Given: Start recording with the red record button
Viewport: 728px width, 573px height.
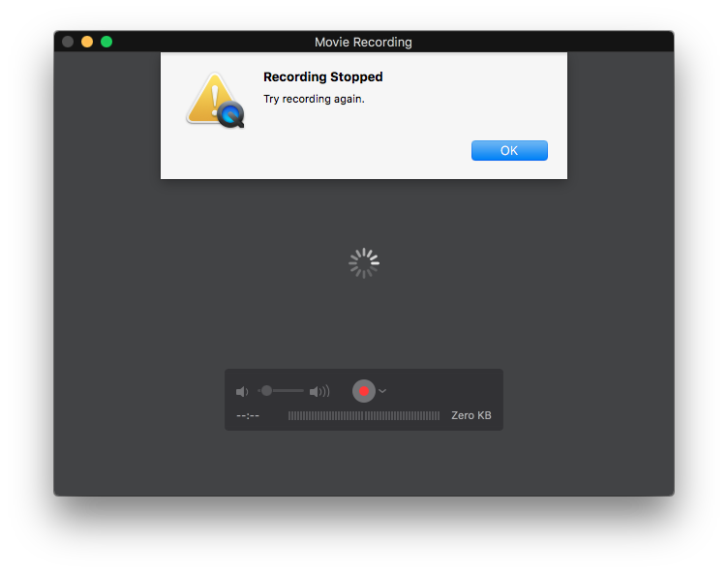Looking at the screenshot, I should click(x=364, y=391).
